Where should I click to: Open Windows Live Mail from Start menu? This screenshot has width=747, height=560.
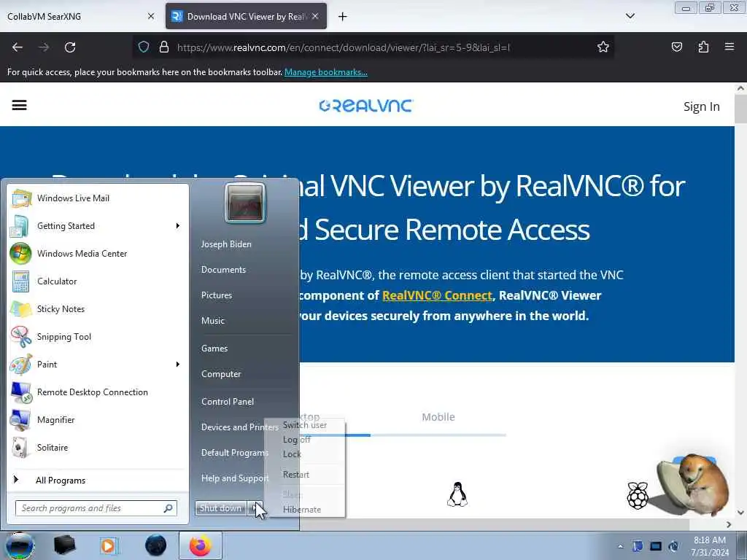click(98, 198)
